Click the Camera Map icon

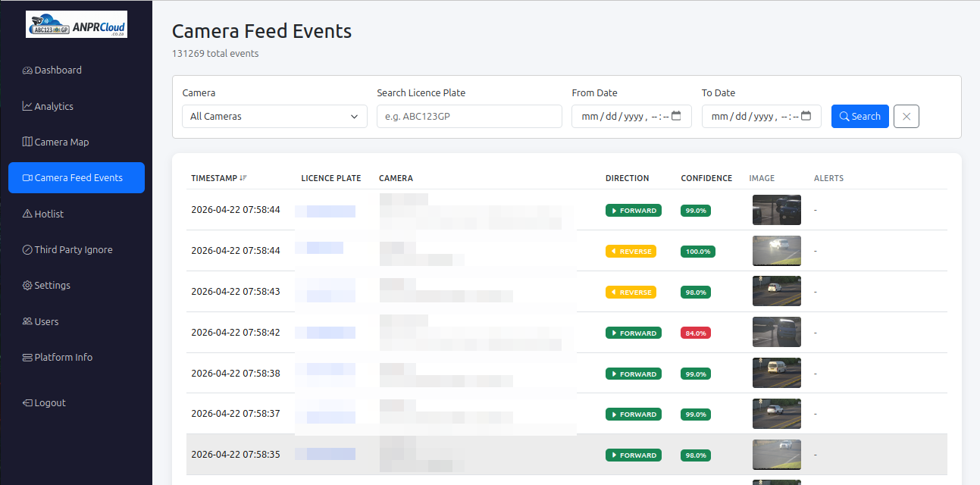(x=27, y=142)
